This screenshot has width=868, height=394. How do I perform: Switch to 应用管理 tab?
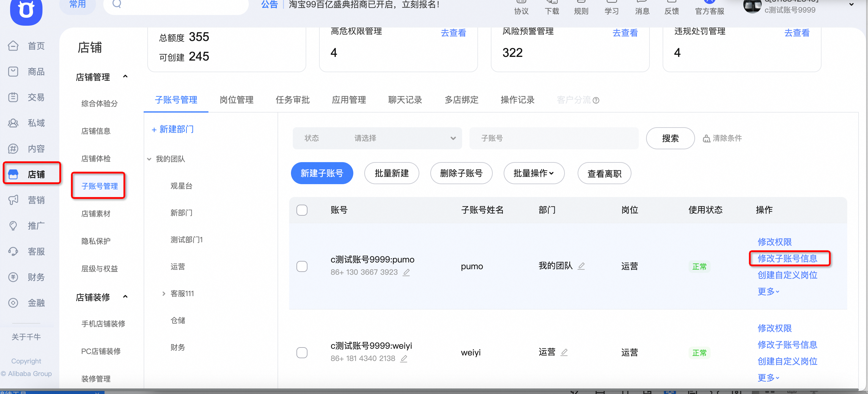click(x=349, y=100)
